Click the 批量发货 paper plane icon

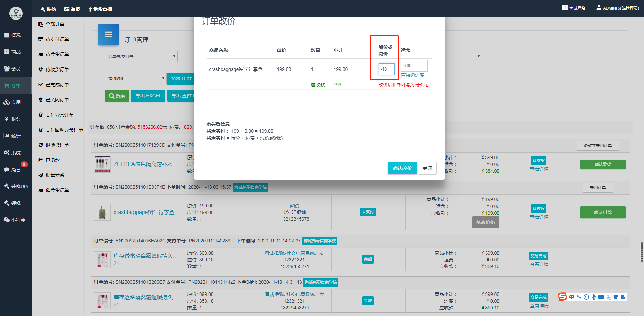click(x=41, y=175)
